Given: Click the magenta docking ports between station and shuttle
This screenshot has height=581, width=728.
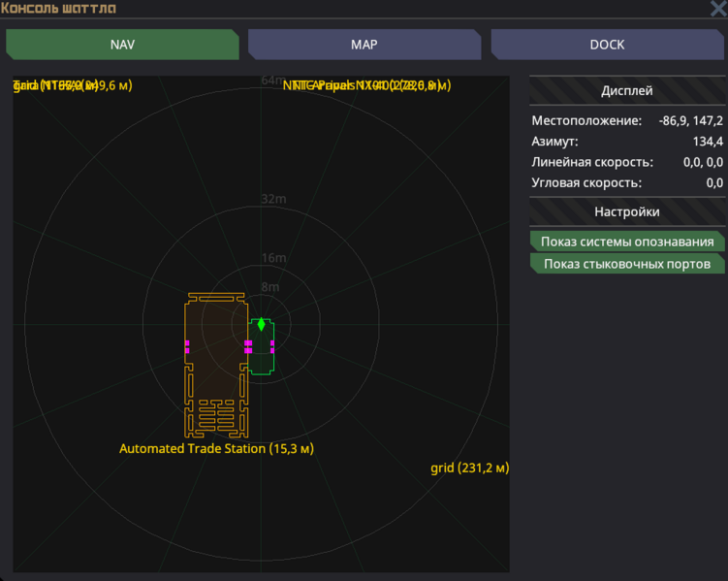Looking at the screenshot, I should coord(248,346).
